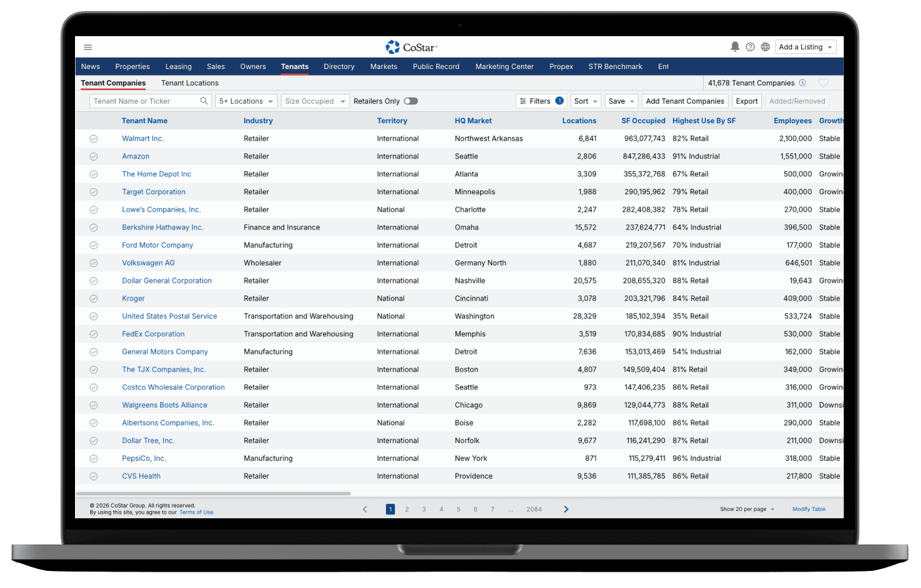Click the notifications bell icon
Viewport: 921px width, 588px height.
(x=735, y=47)
